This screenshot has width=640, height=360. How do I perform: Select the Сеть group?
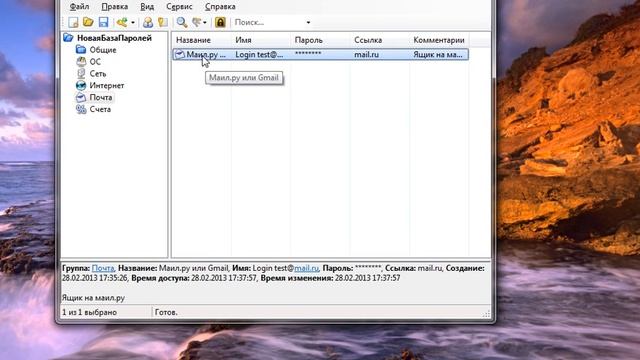[x=98, y=73]
